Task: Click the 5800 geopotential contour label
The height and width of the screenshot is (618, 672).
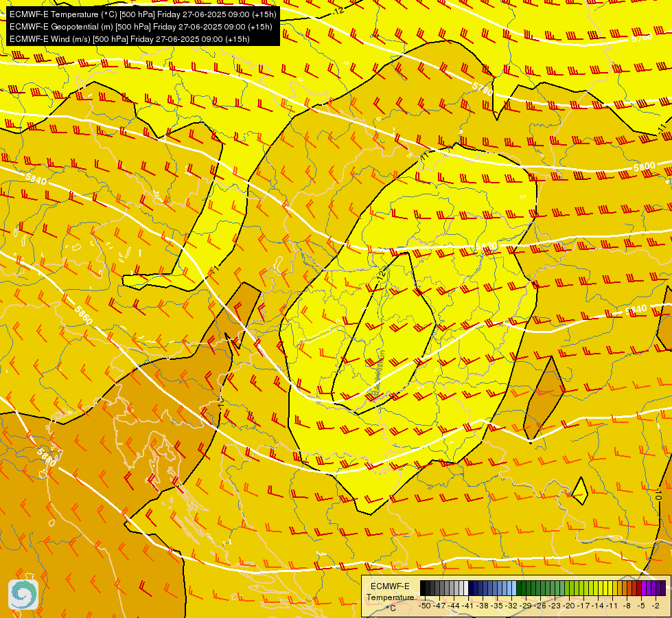Action: (644, 167)
